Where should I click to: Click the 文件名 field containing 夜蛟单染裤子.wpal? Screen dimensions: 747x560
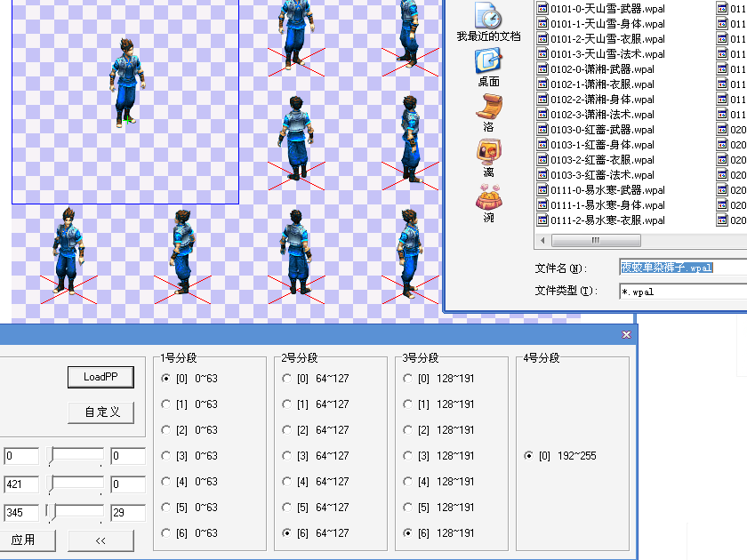(683, 268)
